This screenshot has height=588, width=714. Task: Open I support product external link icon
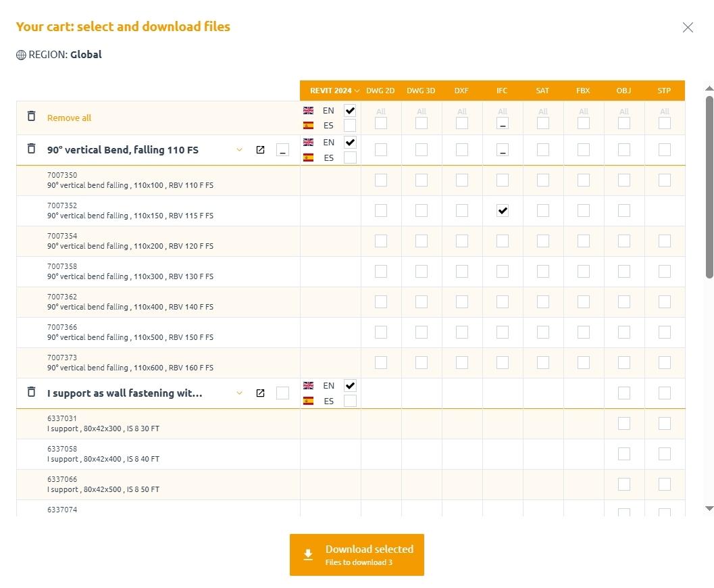(x=260, y=393)
